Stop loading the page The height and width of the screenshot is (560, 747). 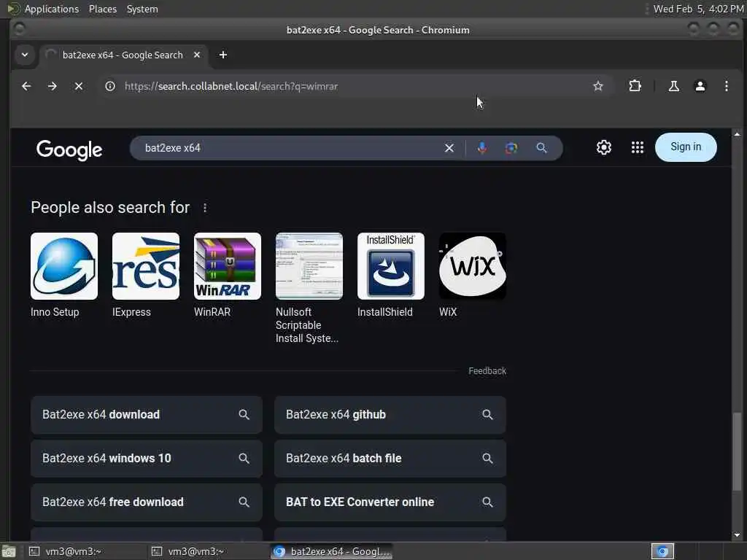pos(79,86)
